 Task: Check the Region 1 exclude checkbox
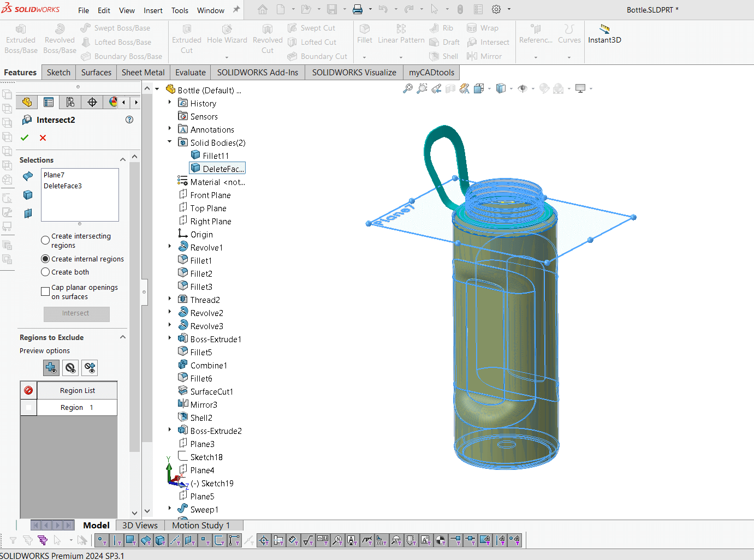(x=28, y=408)
